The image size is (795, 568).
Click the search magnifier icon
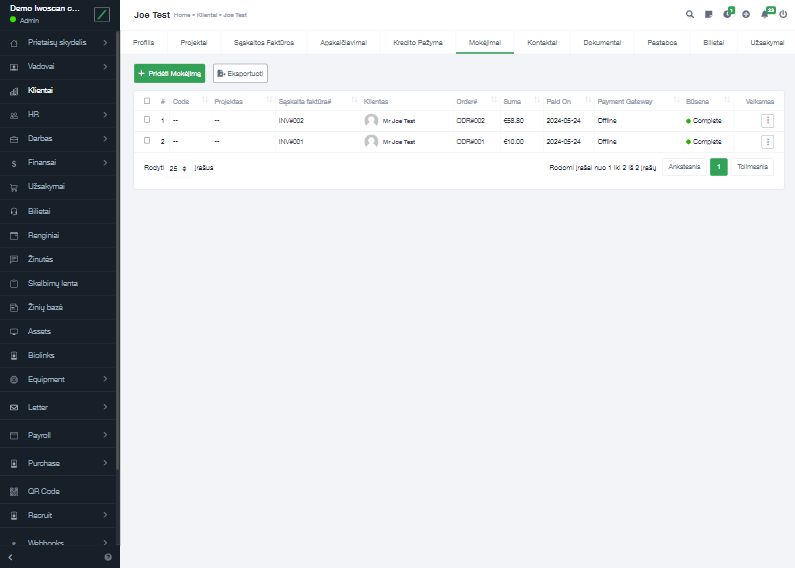coord(690,15)
